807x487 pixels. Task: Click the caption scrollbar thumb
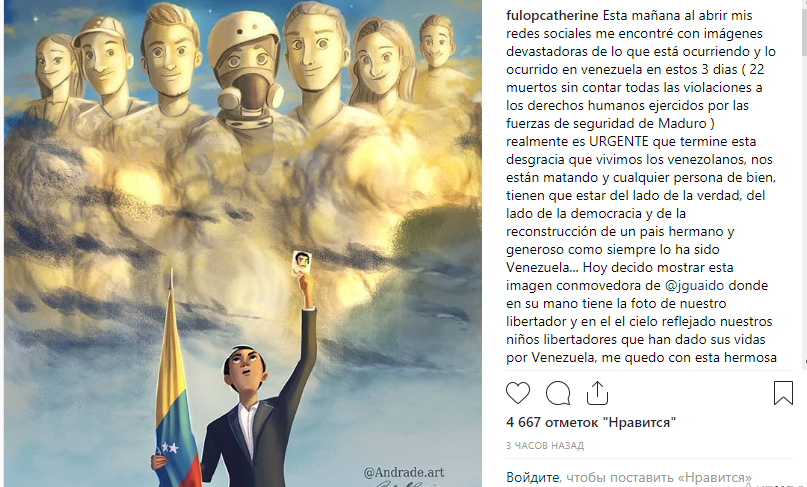[804, 28]
